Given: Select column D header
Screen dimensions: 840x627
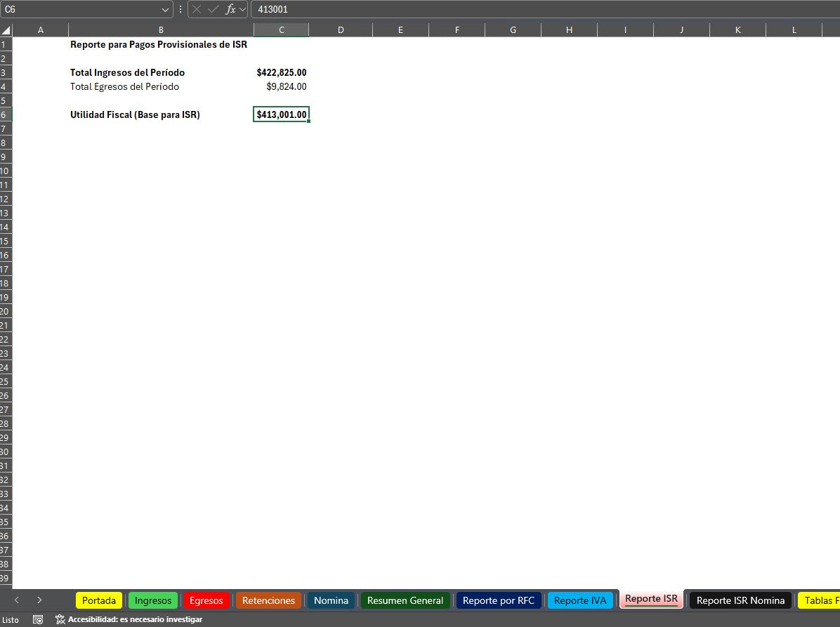Looking at the screenshot, I should click(x=341, y=30).
